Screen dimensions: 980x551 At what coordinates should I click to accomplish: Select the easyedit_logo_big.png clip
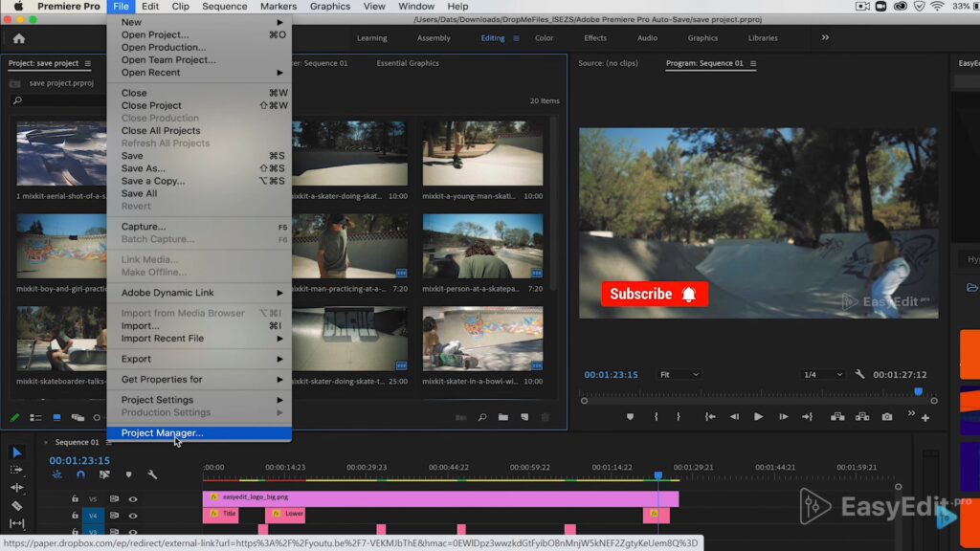click(440, 497)
